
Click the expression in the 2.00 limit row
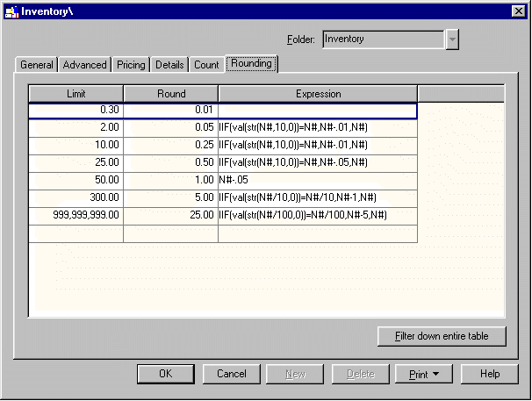tap(318, 128)
